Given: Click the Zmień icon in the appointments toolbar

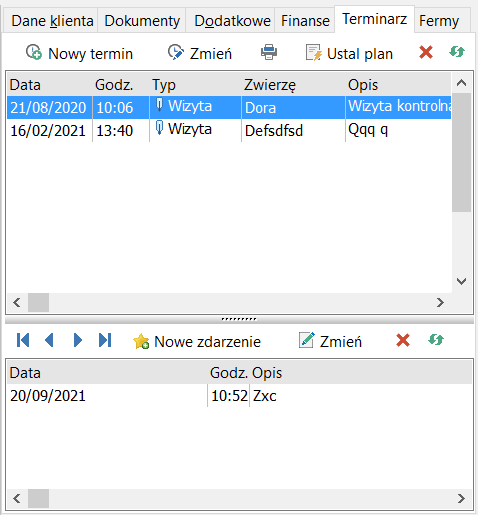Looking at the screenshot, I should coord(176,52).
